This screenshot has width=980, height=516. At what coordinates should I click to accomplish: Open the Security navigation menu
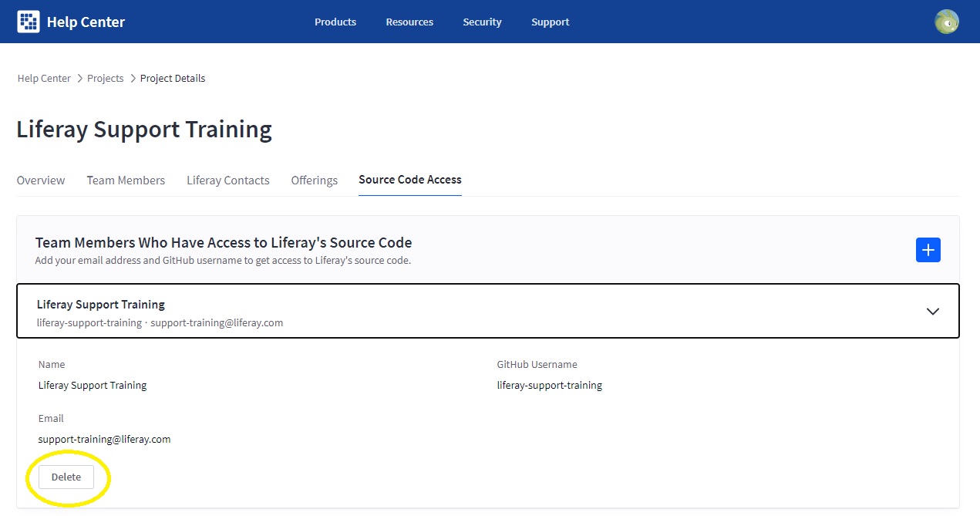pos(482,22)
